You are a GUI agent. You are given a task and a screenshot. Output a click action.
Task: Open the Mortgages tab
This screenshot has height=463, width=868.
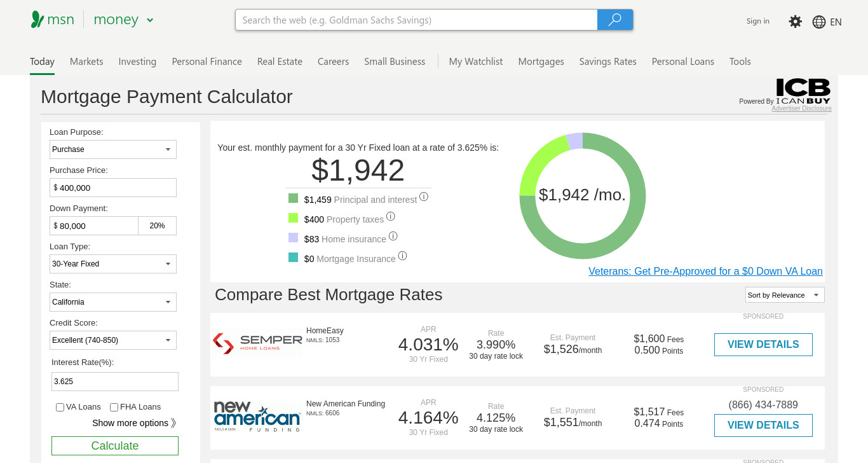[x=541, y=62]
